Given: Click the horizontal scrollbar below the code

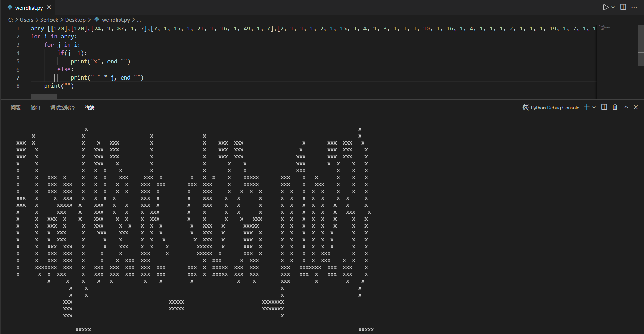Looking at the screenshot, I should tap(44, 97).
